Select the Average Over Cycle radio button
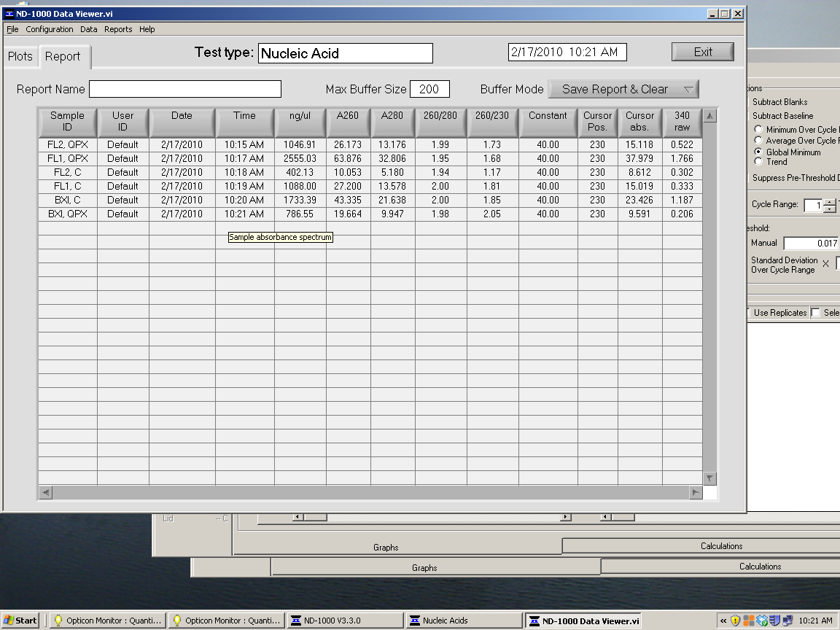Screen dimensions: 840x630 click(x=758, y=140)
